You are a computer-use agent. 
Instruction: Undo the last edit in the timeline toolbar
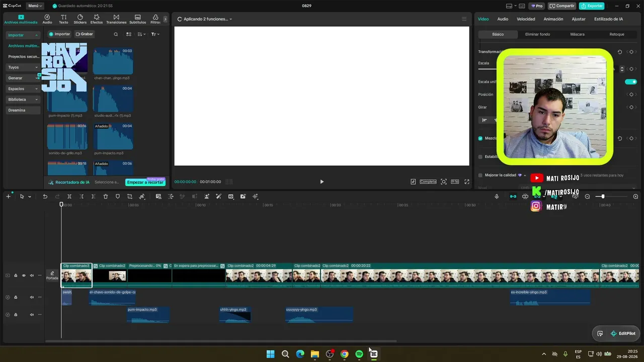point(45,197)
